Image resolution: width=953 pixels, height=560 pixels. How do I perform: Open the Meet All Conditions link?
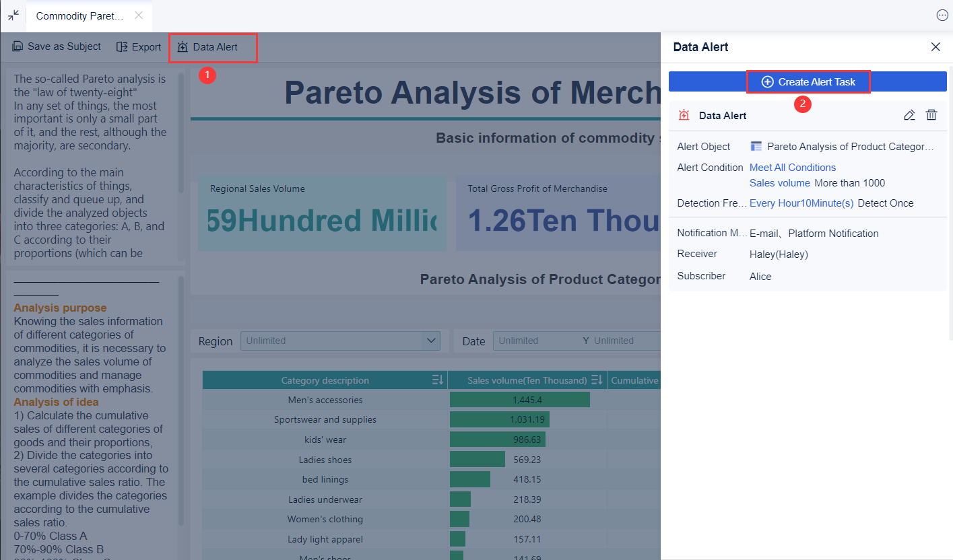point(792,167)
